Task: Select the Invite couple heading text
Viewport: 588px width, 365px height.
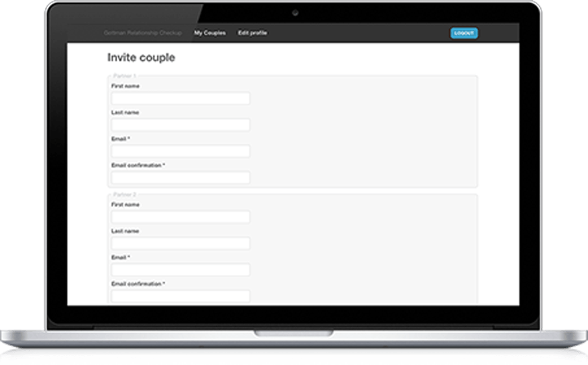Action: (x=141, y=57)
